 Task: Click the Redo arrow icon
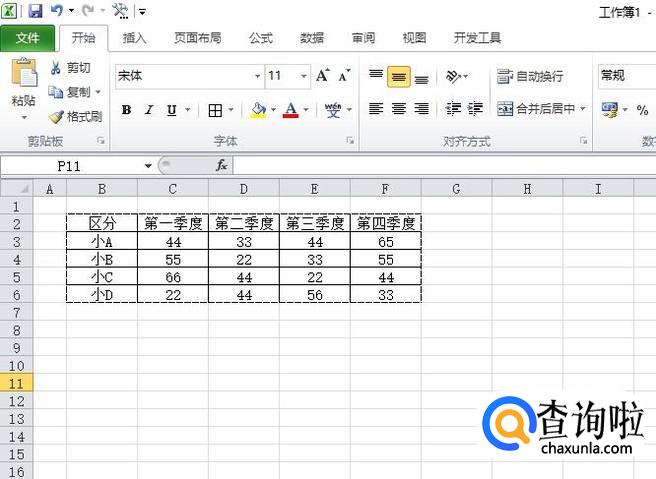[88, 10]
